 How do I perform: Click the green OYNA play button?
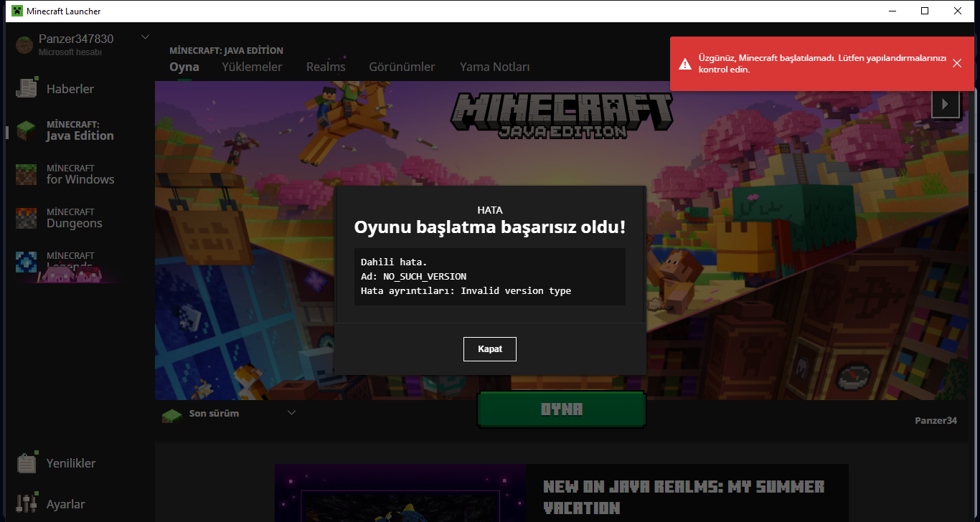click(x=562, y=409)
